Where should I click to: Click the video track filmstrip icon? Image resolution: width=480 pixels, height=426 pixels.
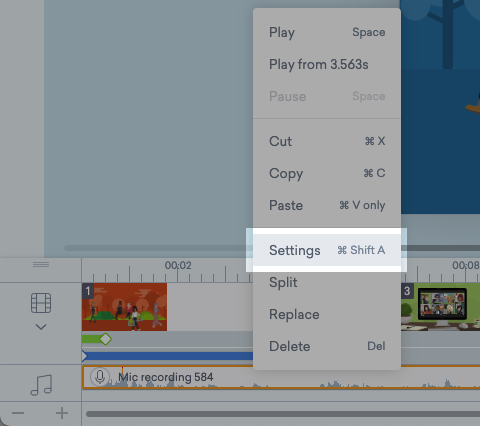41,303
